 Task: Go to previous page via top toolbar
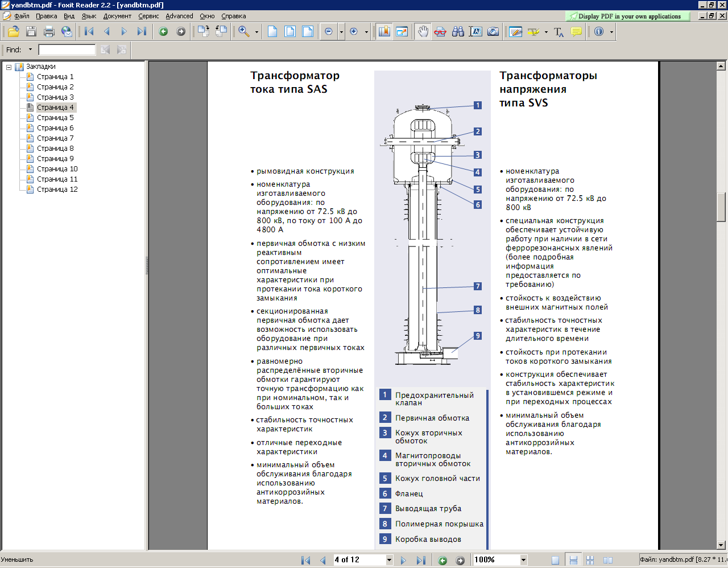click(x=106, y=32)
